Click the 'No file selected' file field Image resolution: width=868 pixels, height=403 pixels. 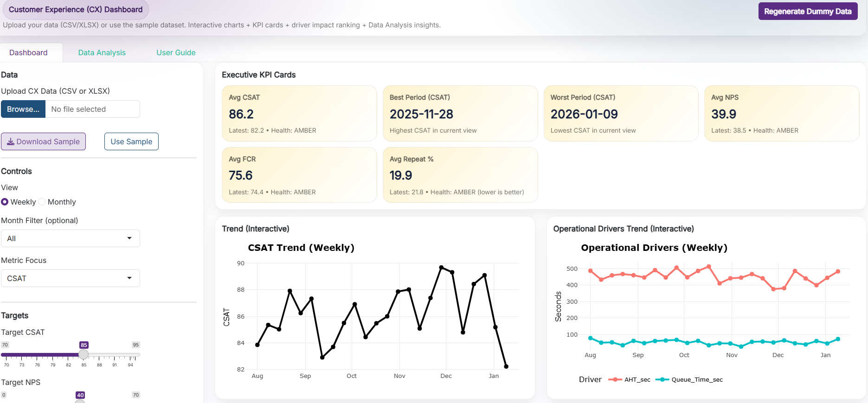[93, 109]
